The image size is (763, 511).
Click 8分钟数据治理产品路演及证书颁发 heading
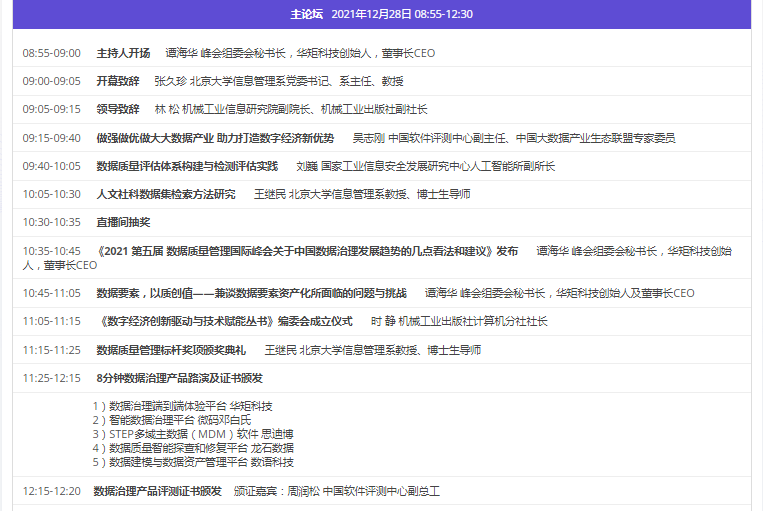tap(180, 378)
